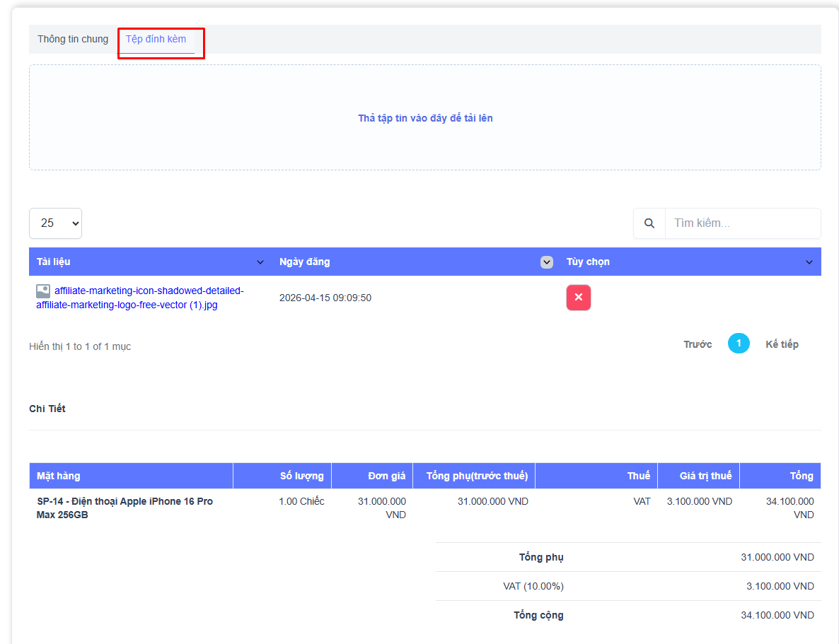Screen dimensions: 839x644
Task: Click the SP-14 iPhone 16 Pro Max item
Action: tap(125, 508)
